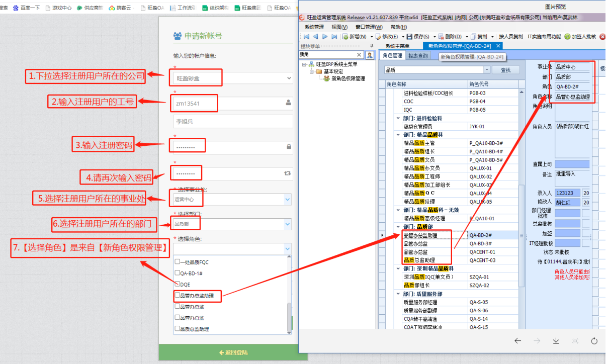Screen dimensions: 607x364
Task: Open 工作流引 bookmark
Action: (183, 8)
